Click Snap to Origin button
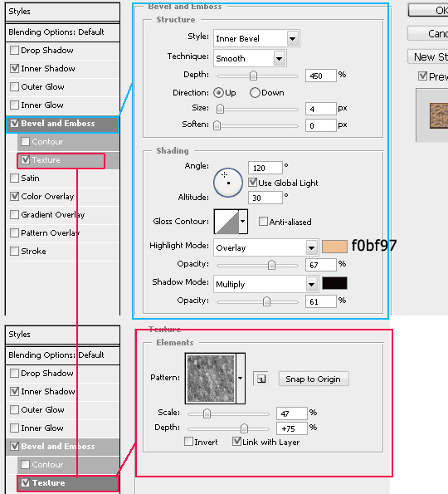Screen dimensions: 448x494 [314, 379]
